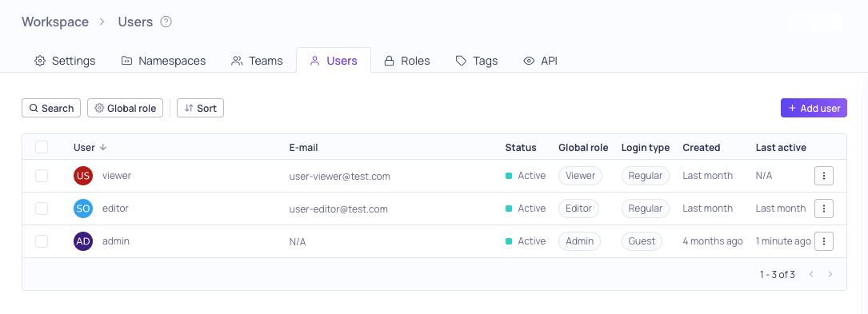Click the Guest login type badge
This screenshot has width=868, height=314.
pos(642,241)
